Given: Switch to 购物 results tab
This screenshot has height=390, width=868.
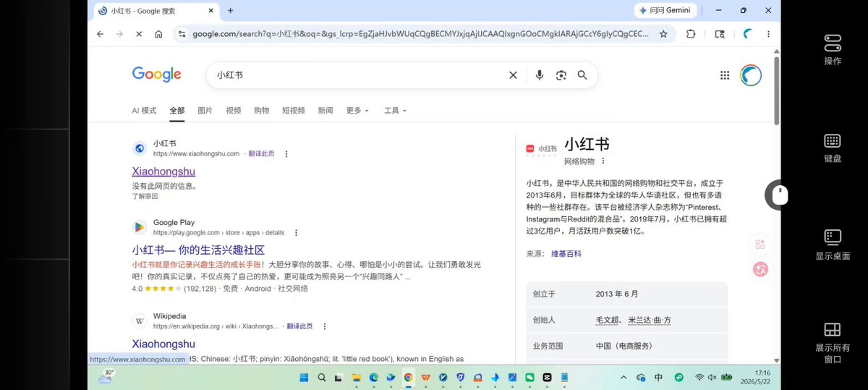Looking at the screenshot, I should [262, 111].
